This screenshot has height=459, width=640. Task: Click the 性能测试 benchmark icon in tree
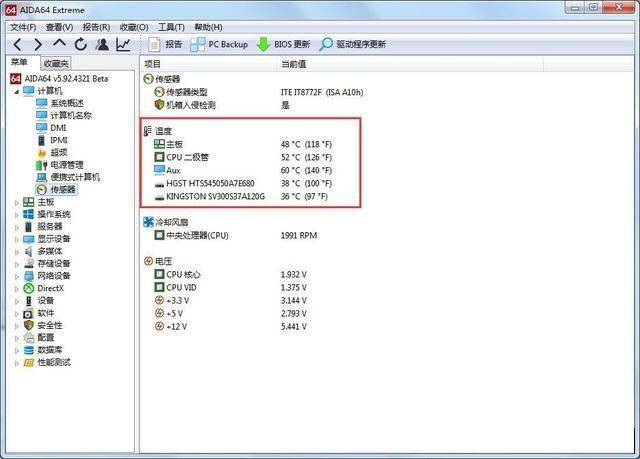[x=29, y=362]
